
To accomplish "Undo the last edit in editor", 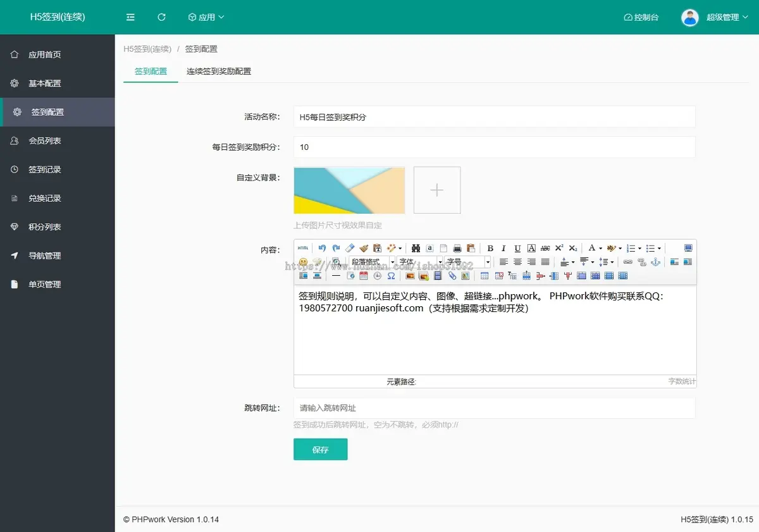I will click(x=322, y=248).
